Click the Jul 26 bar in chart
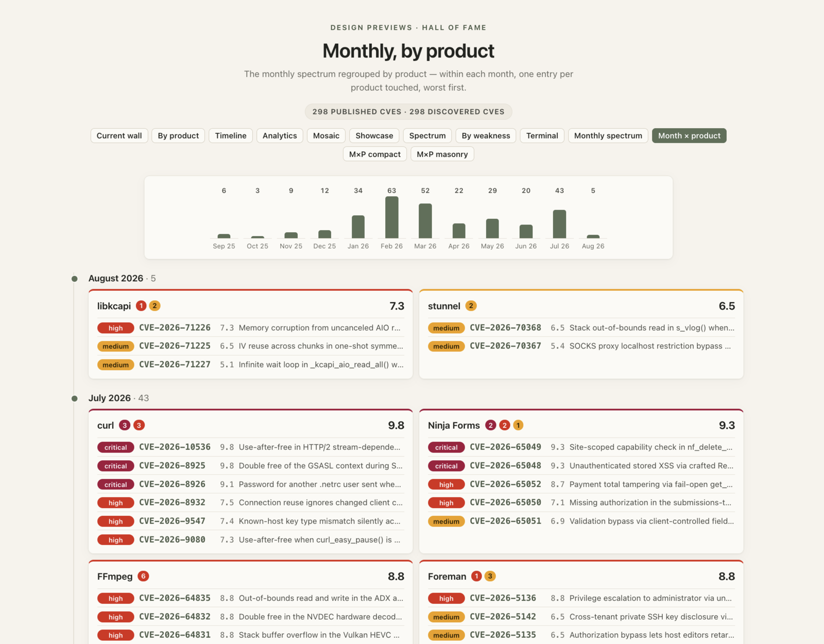 pyautogui.click(x=559, y=224)
